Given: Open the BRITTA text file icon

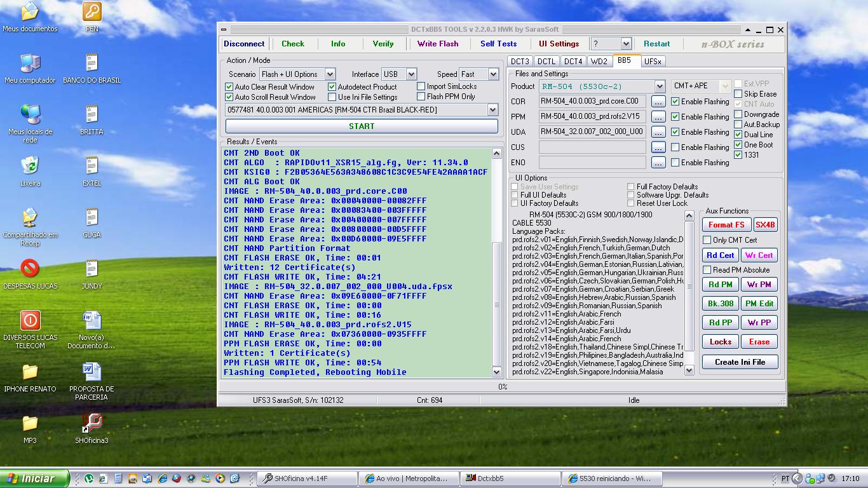Looking at the screenshot, I should (x=92, y=119).
